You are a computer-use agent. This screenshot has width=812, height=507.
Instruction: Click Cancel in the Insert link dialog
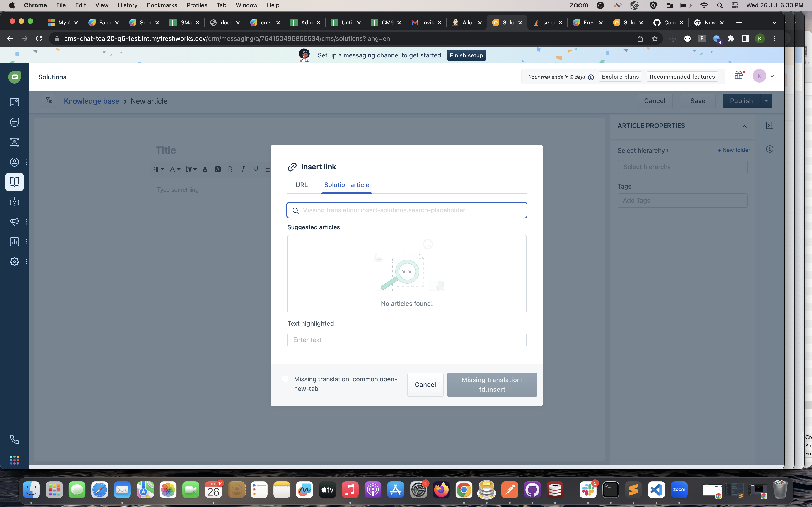425,385
